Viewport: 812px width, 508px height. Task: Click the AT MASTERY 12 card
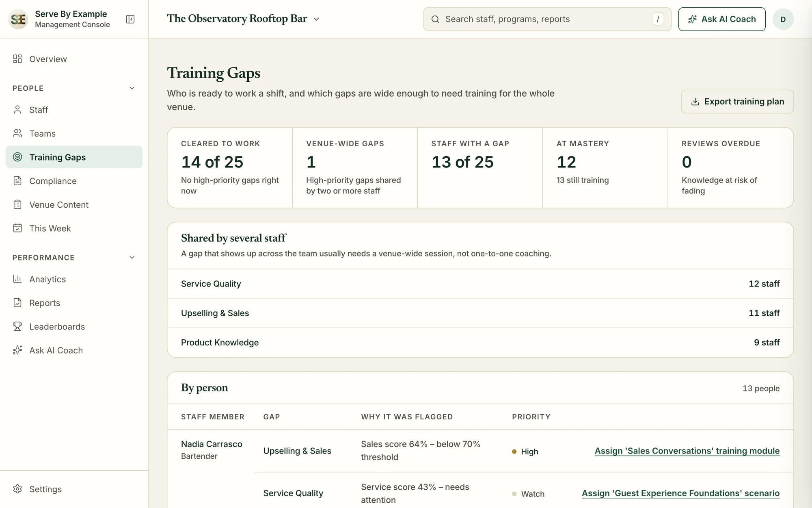(x=605, y=167)
